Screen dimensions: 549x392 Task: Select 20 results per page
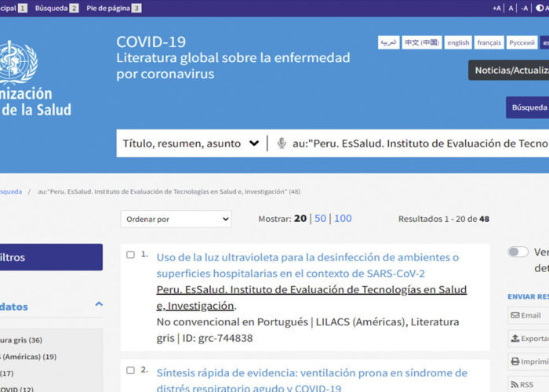coord(300,219)
